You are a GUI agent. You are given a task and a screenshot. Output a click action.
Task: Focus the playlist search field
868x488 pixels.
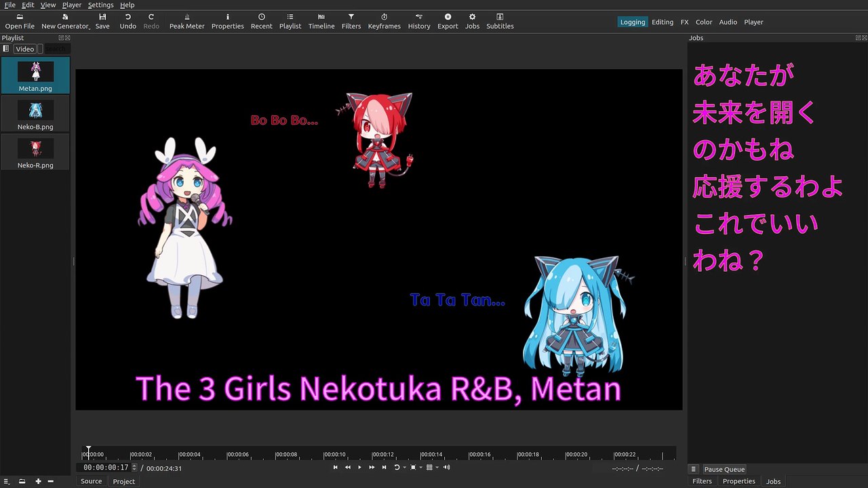click(57, 49)
